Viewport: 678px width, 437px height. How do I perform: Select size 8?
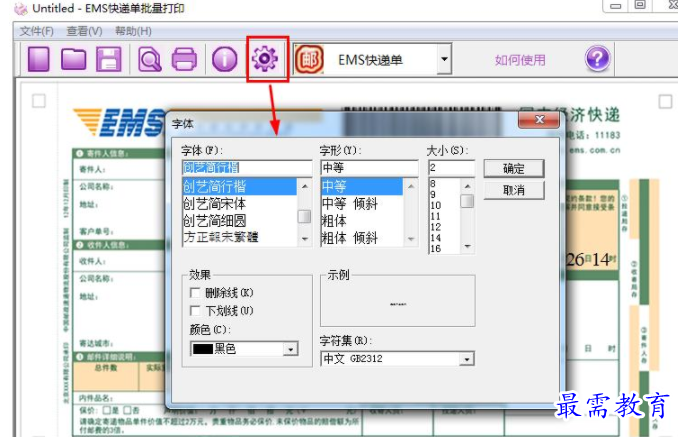pyautogui.click(x=433, y=184)
